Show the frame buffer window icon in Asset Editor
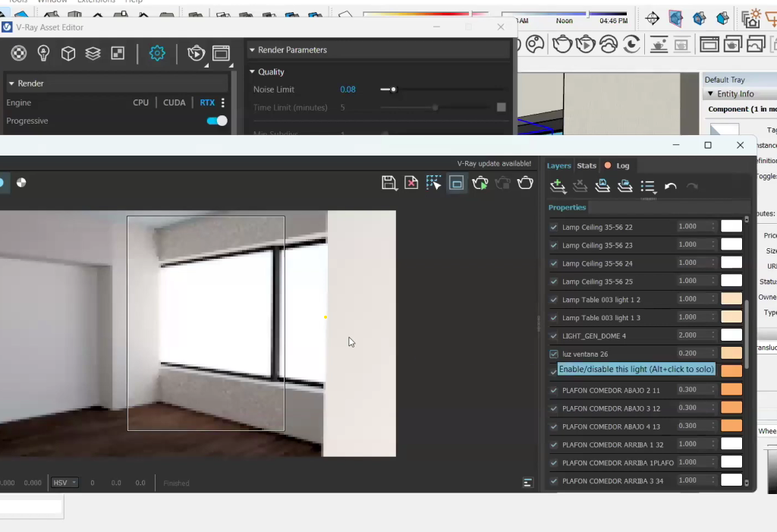 (221, 53)
